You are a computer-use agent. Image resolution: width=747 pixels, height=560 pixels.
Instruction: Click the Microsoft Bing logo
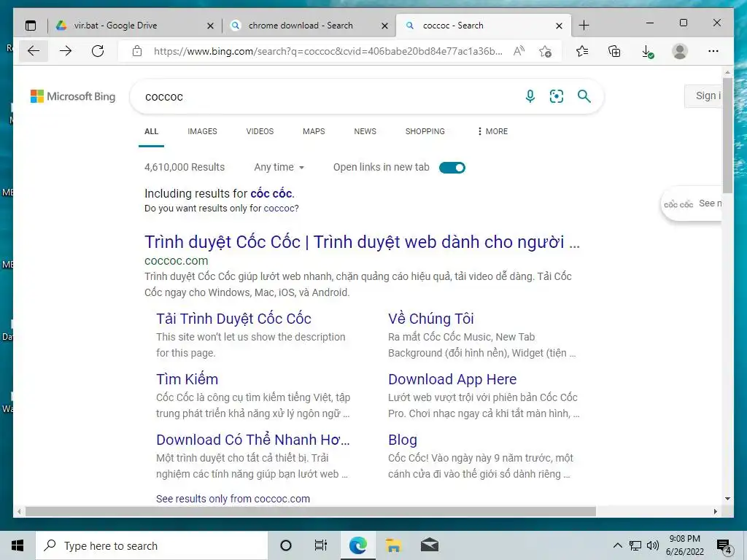73,96
